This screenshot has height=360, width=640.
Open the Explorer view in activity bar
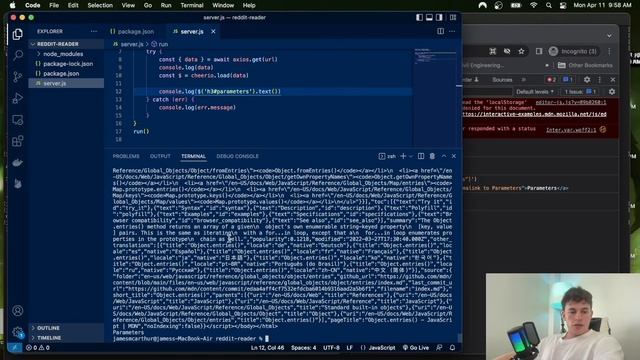point(18,34)
